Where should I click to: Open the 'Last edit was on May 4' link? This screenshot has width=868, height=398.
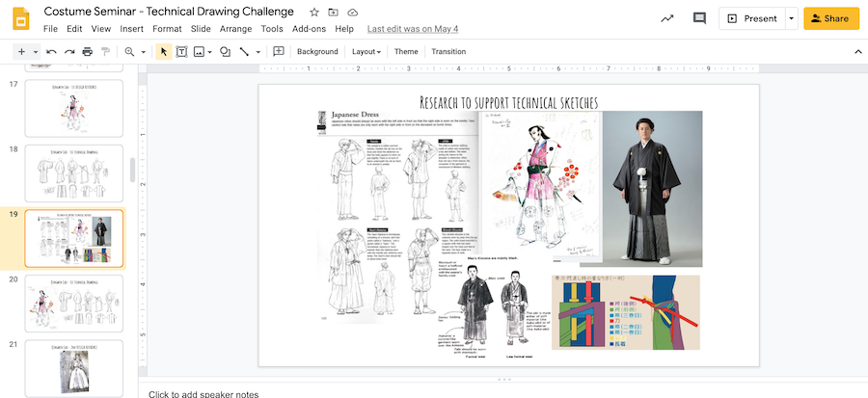[x=413, y=29]
